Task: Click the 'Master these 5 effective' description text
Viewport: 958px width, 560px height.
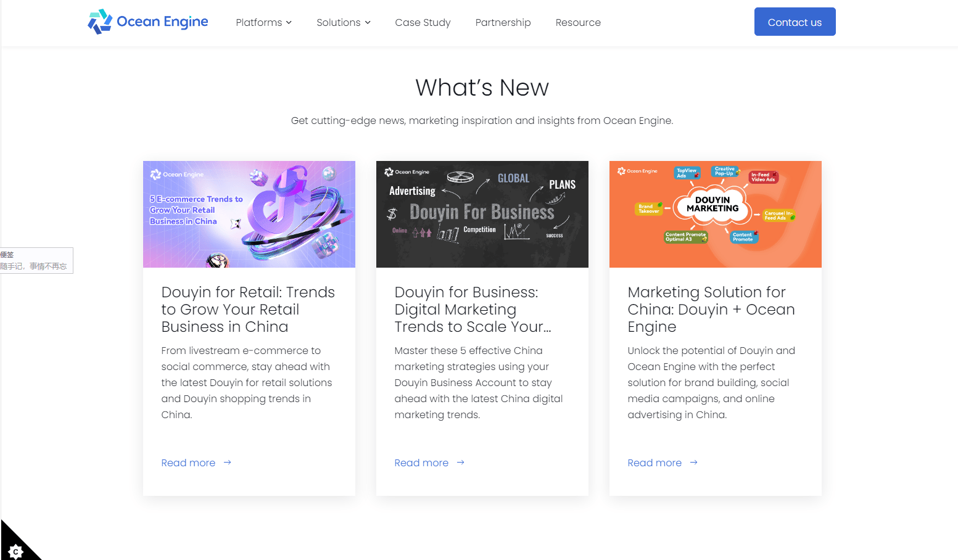Action: tap(479, 382)
